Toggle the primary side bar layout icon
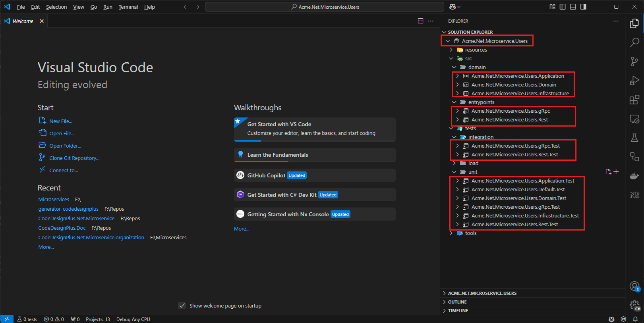The height and width of the screenshot is (323, 644). pos(563,7)
